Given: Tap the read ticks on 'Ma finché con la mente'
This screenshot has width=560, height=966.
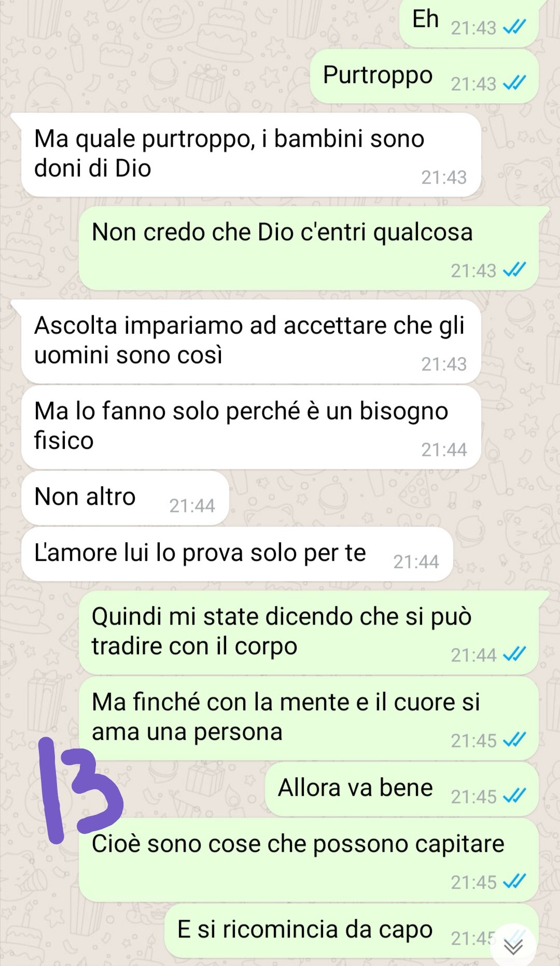Looking at the screenshot, I should tap(515, 740).
